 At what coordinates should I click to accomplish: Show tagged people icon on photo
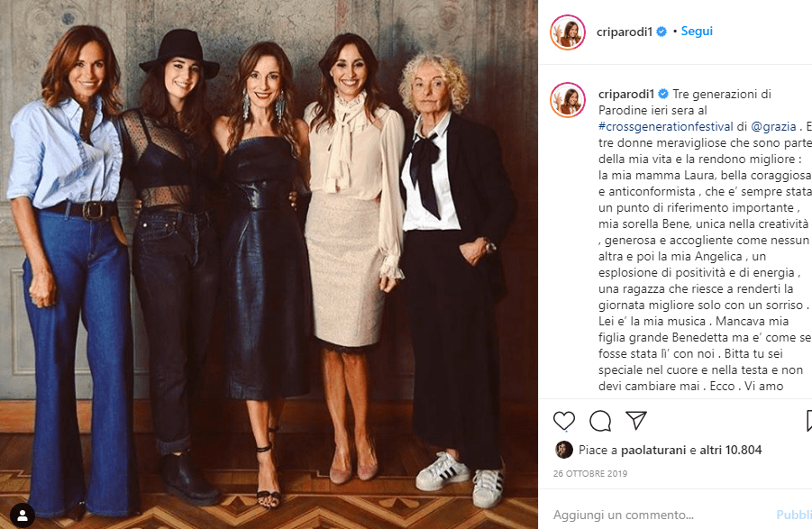pyautogui.click(x=23, y=515)
